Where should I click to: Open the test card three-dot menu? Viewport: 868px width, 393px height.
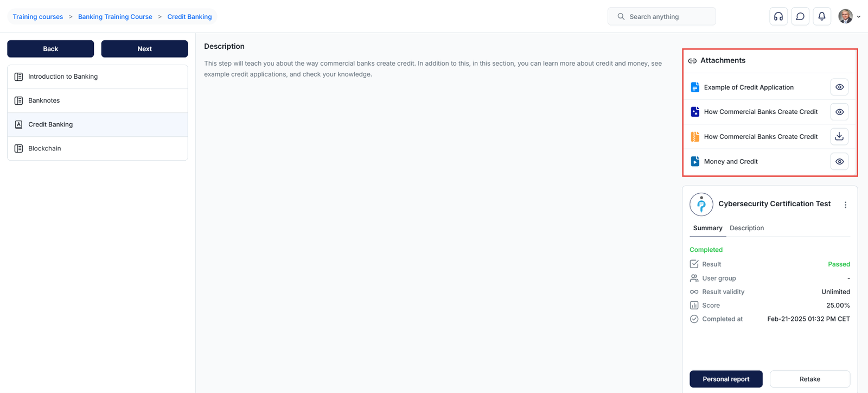point(845,205)
